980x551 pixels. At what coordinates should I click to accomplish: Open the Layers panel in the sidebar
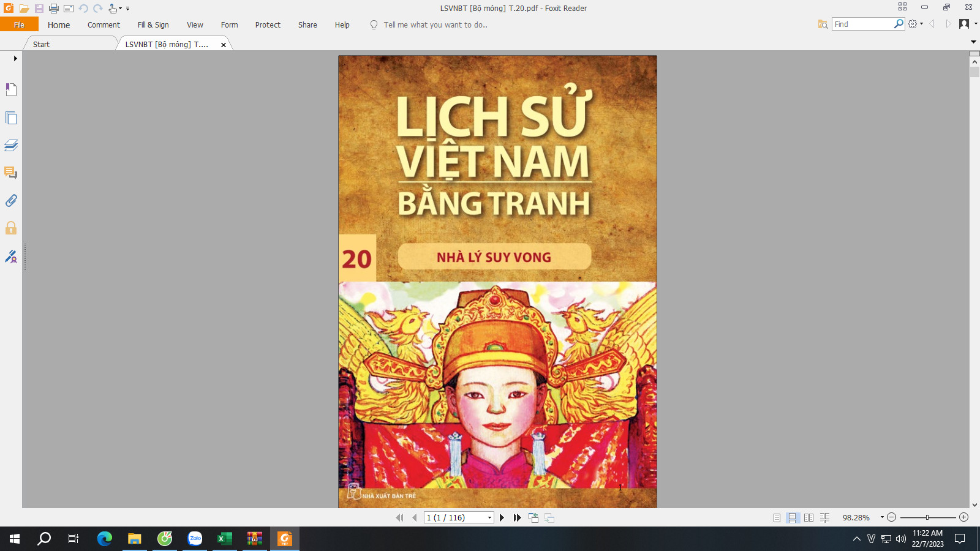11,145
